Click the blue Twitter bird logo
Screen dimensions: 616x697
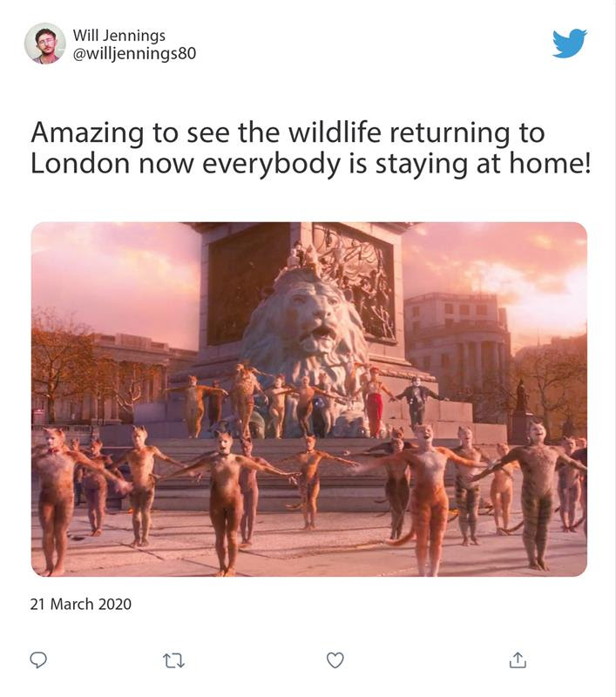click(569, 43)
